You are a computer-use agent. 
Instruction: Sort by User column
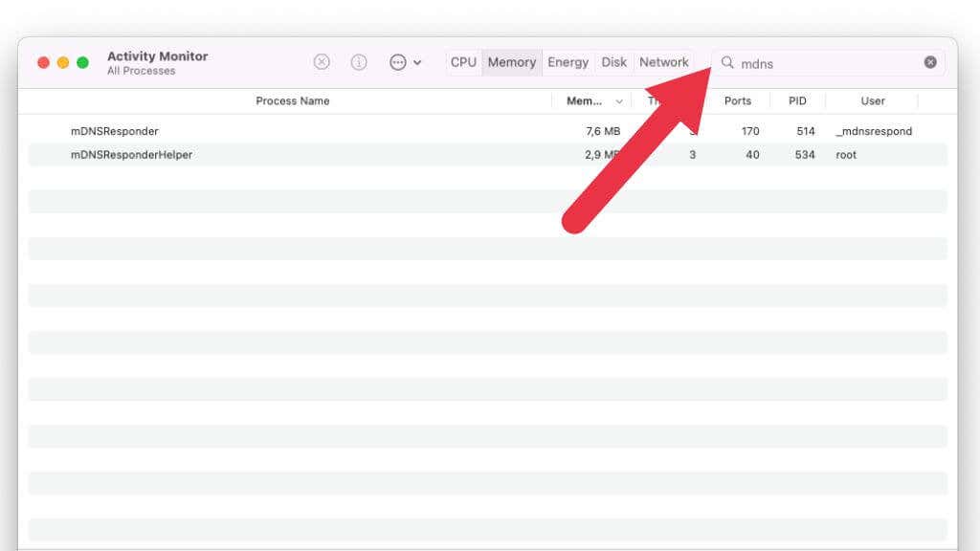873,100
